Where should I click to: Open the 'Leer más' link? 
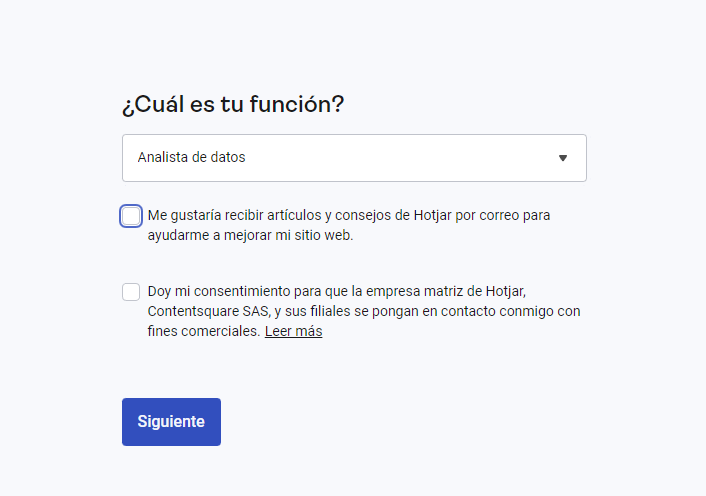click(x=294, y=331)
